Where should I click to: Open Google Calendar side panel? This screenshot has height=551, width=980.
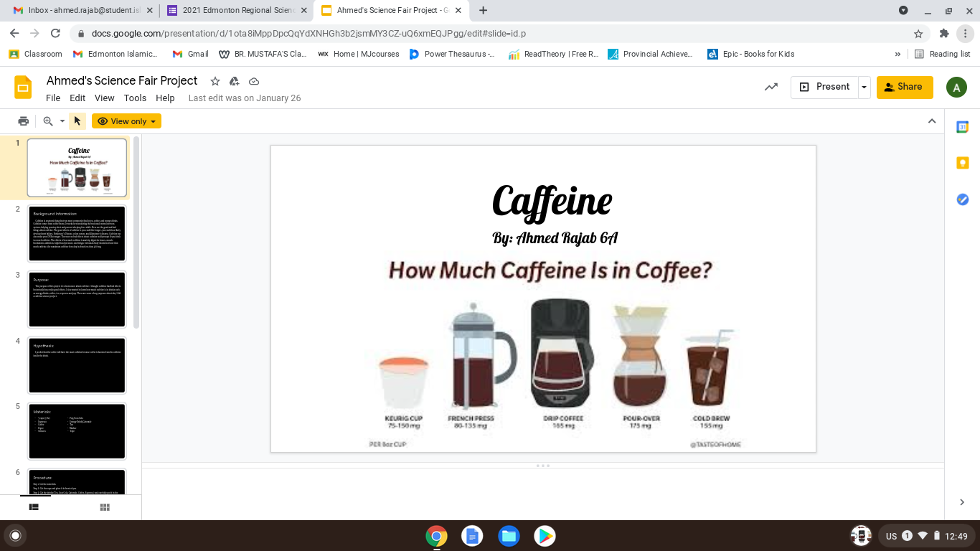pyautogui.click(x=963, y=127)
